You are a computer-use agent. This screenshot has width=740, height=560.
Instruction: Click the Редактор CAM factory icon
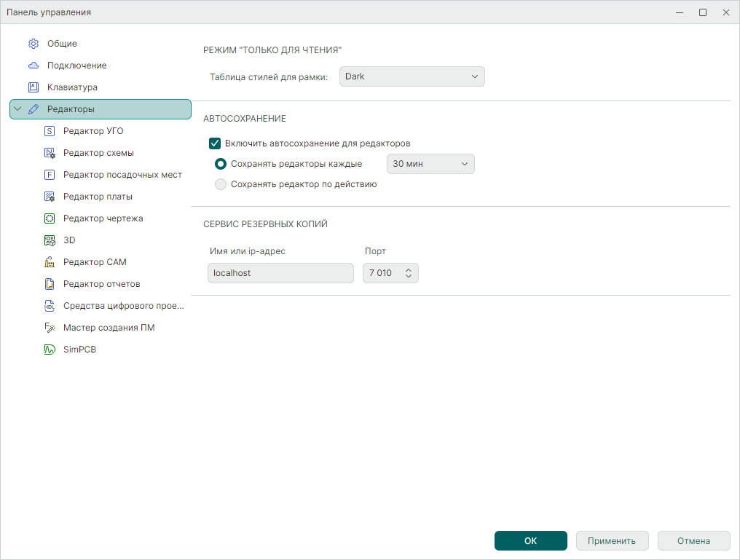(50, 262)
